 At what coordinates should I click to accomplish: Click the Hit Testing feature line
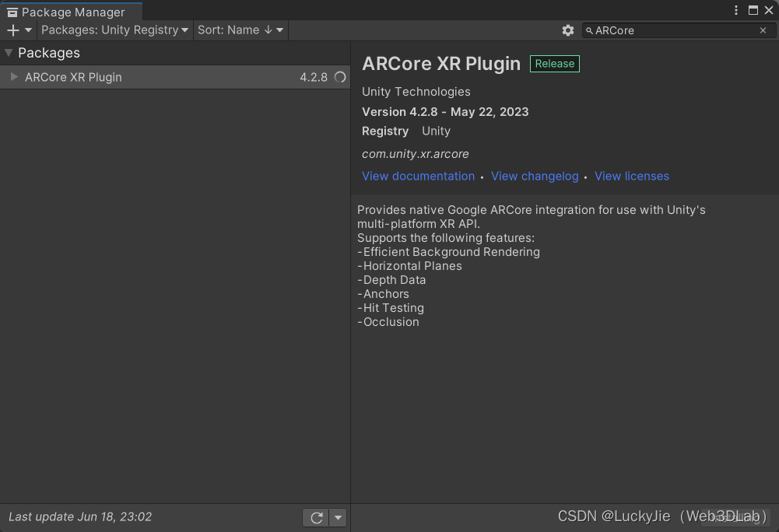pyautogui.click(x=391, y=308)
